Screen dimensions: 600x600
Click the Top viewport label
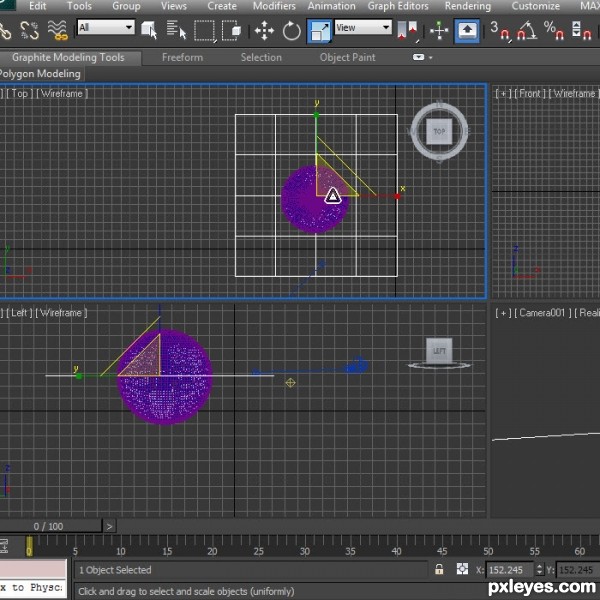point(19,93)
